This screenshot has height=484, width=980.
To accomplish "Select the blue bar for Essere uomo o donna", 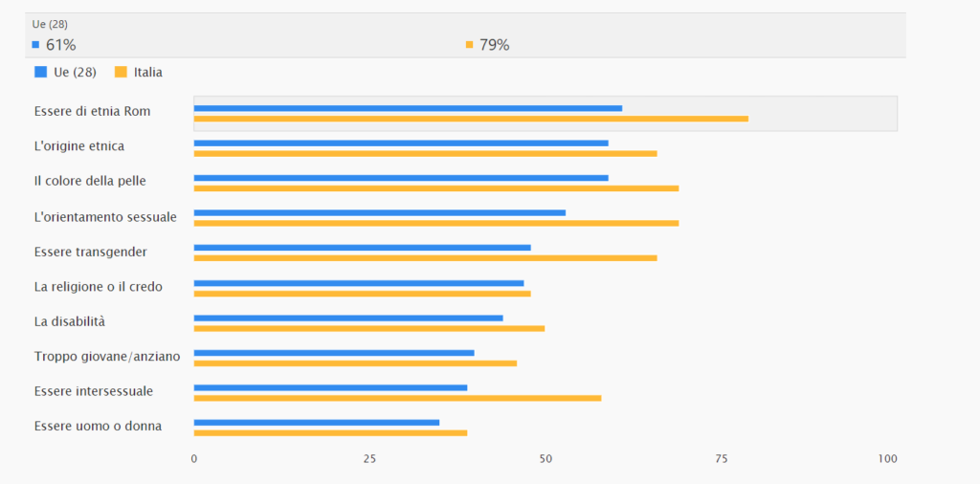I will [317, 422].
